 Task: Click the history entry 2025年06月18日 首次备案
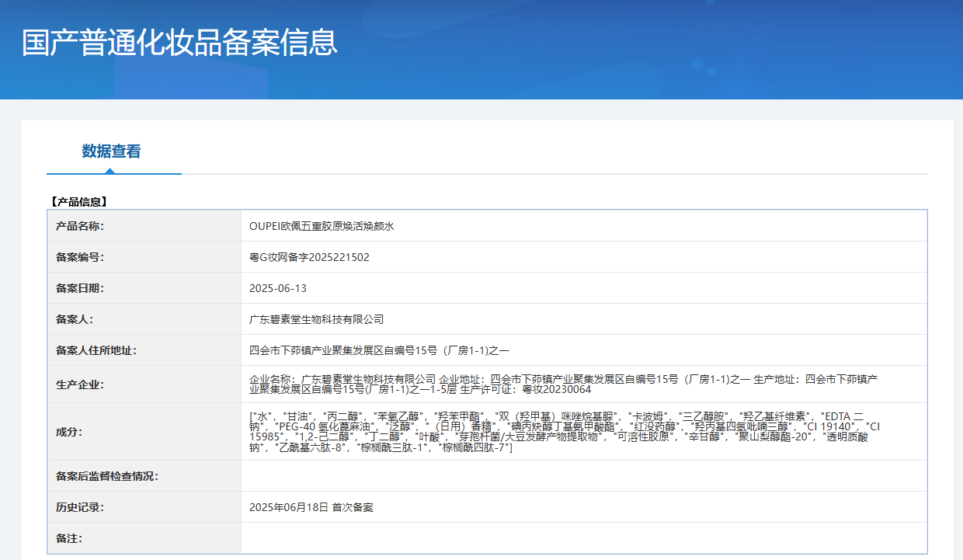click(311, 507)
